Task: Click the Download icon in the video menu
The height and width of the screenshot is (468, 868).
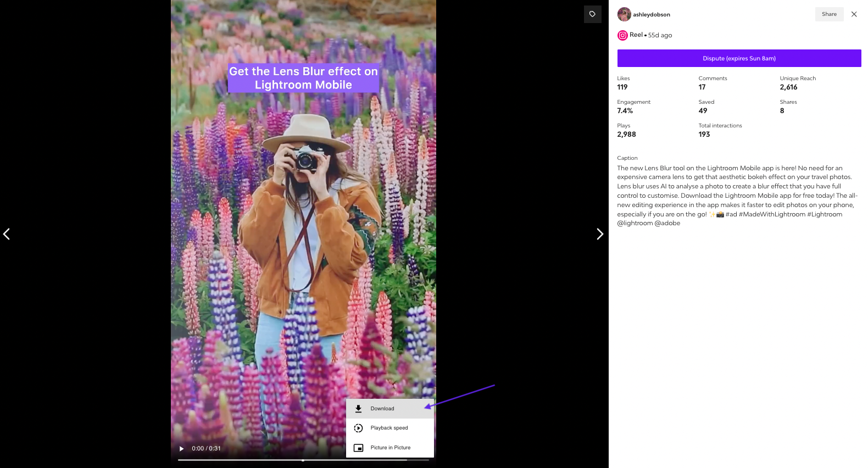Action: point(358,409)
